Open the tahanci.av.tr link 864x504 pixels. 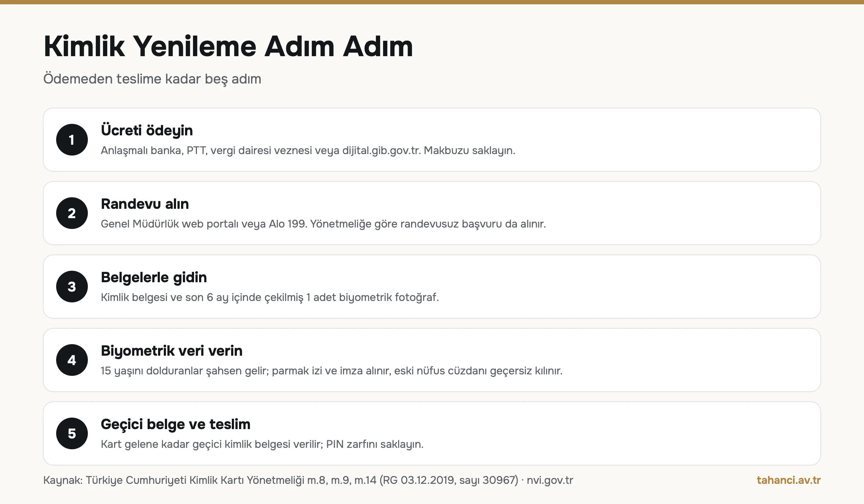[x=789, y=480]
